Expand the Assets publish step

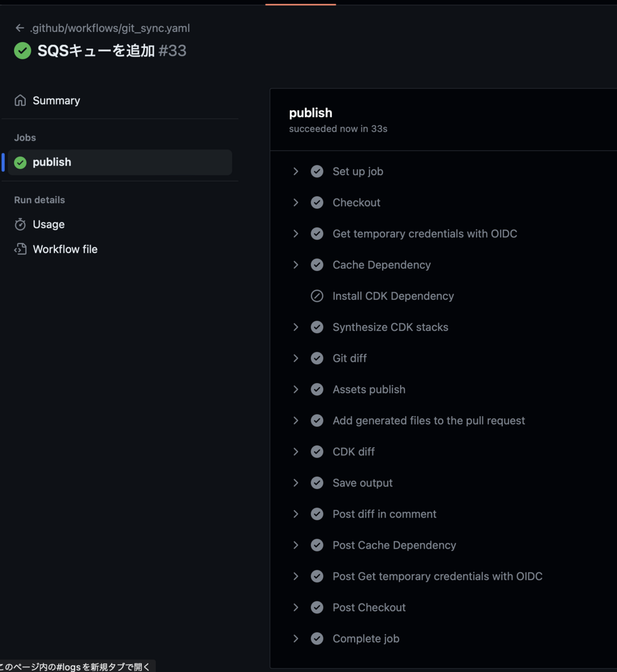296,389
